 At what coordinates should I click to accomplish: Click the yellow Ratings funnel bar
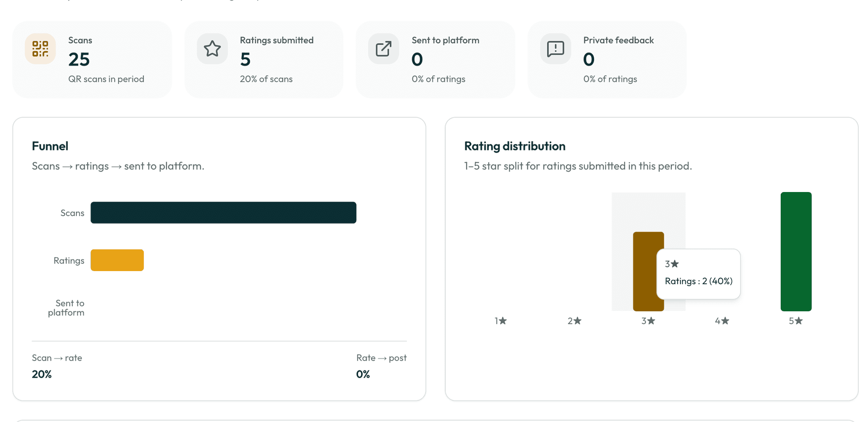pyautogui.click(x=117, y=260)
